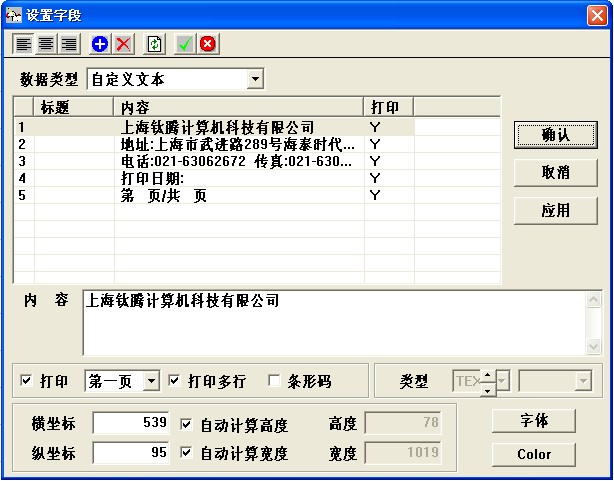Image resolution: width=614 pixels, height=481 pixels.
Task: Delete field using the red X icon
Action: [x=123, y=44]
